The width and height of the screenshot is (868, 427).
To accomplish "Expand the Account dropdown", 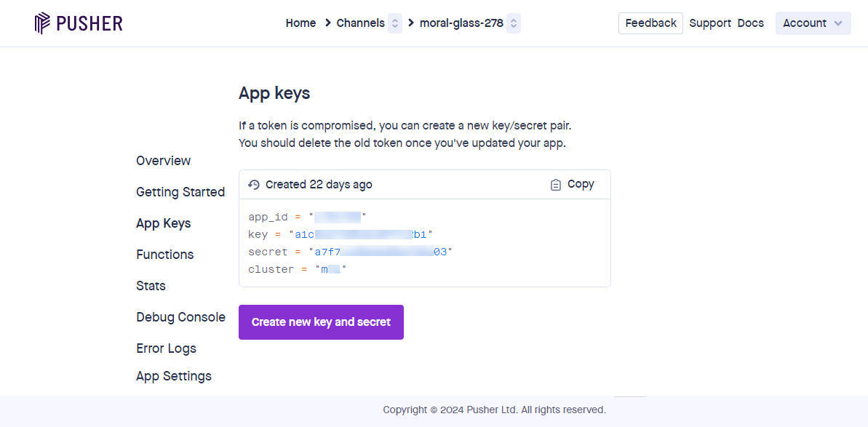I will pyautogui.click(x=813, y=23).
